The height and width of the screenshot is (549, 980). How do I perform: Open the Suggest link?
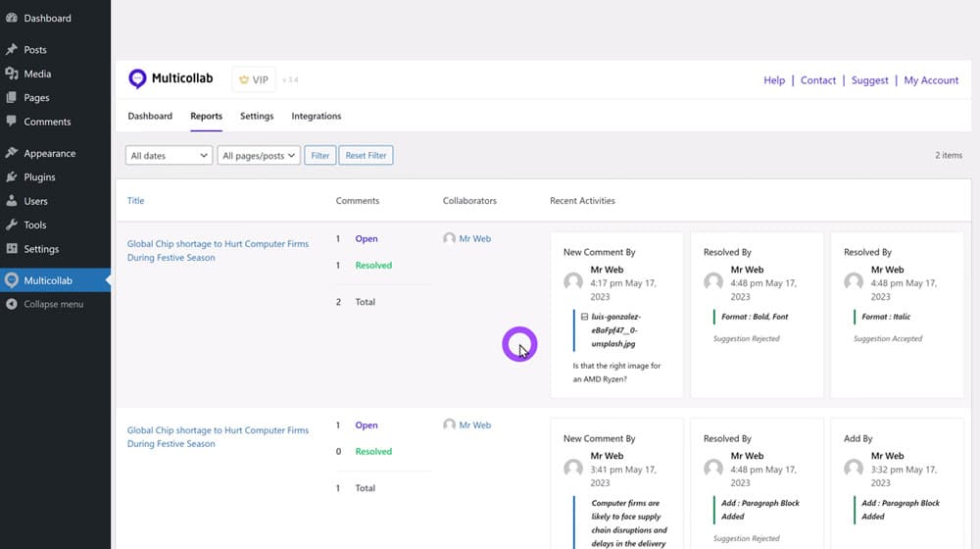869,80
